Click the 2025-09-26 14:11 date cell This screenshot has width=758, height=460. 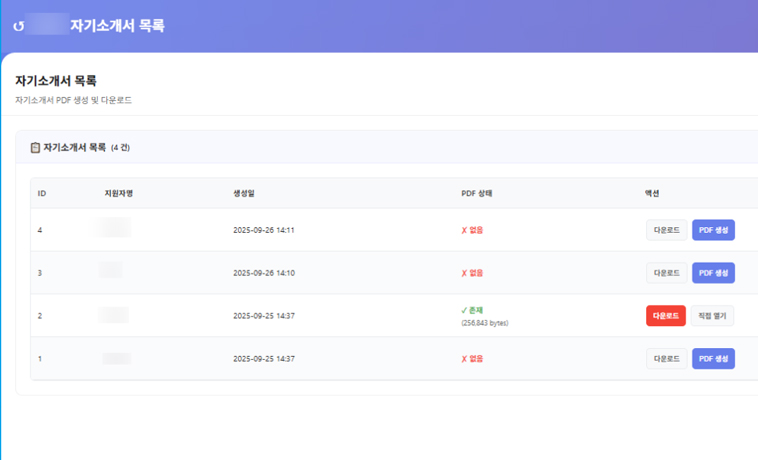(263, 230)
